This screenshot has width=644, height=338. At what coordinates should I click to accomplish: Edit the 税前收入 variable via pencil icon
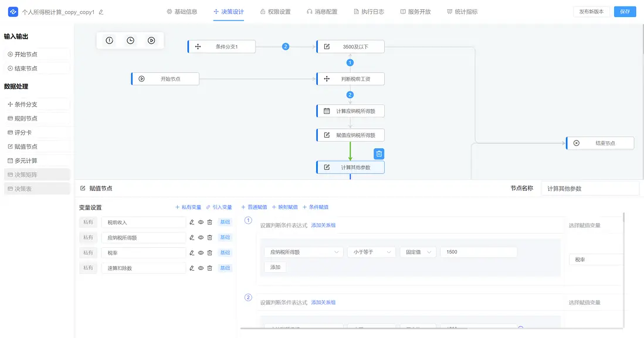192,222
